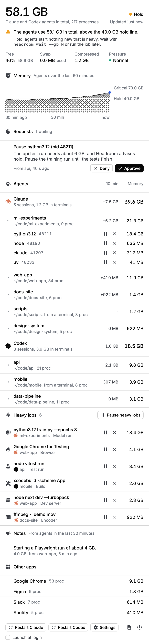Kill the node 48190 process

point(114,243)
